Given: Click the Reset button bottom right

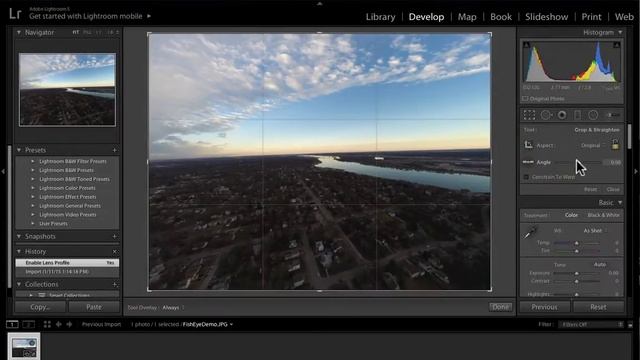Looking at the screenshot, I should point(598,307).
